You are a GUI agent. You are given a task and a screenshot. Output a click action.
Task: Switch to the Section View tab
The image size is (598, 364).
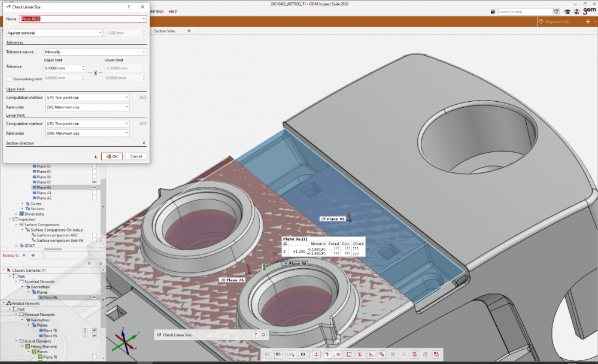(165, 31)
